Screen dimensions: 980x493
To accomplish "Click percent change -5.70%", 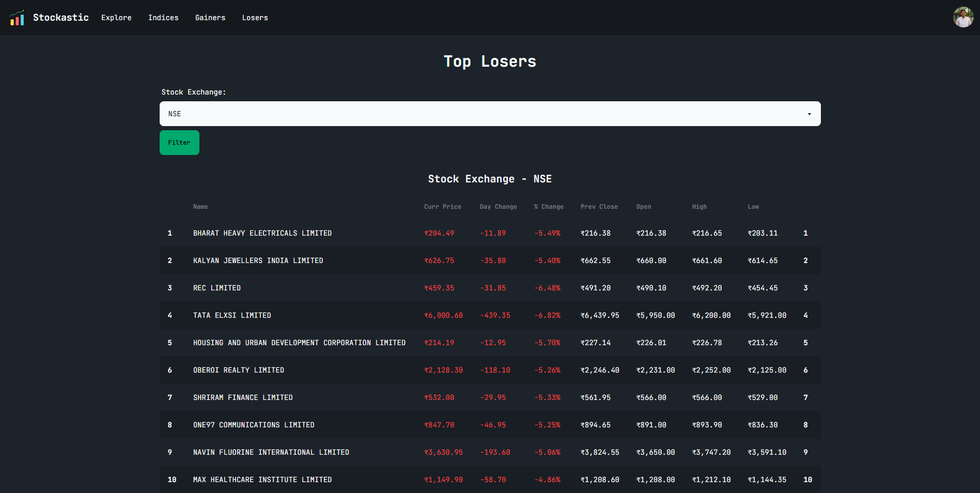I will 548,343.
